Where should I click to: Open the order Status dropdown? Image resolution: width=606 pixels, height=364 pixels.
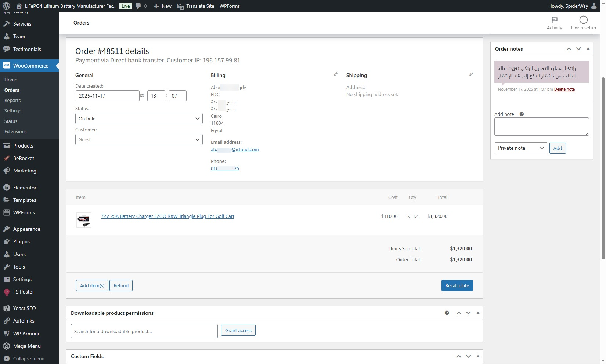click(x=139, y=119)
